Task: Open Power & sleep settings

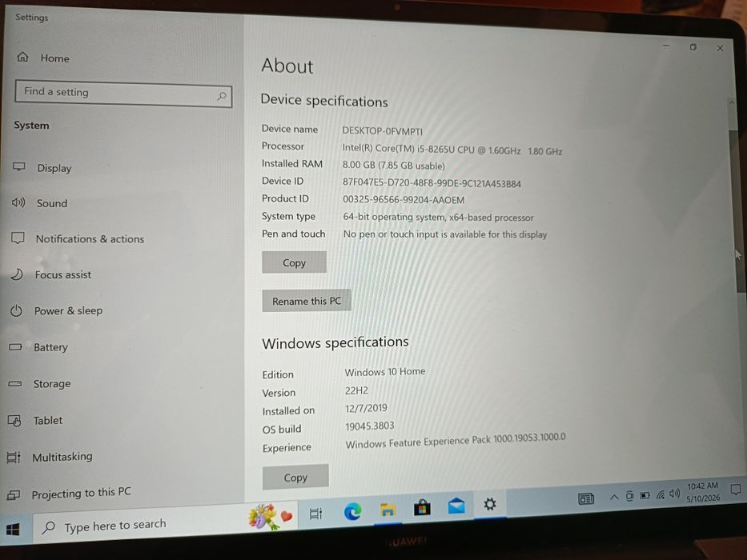Action: [x=56, y=310]
